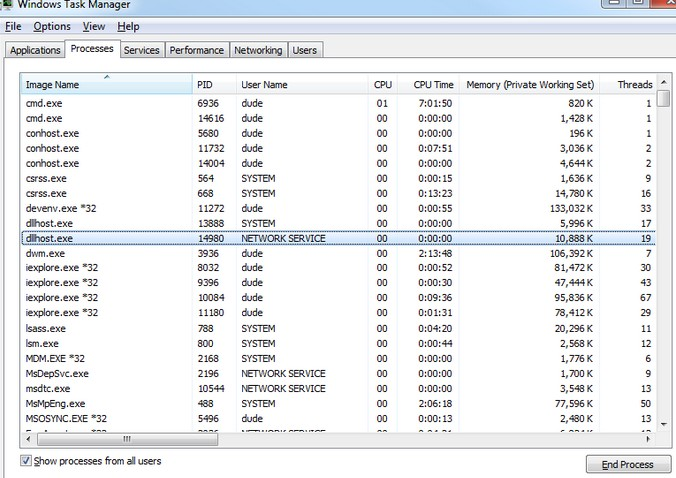Click CPU time value 2:06:18
Screen dimensions: 676x478
click(x=435, y=404)
